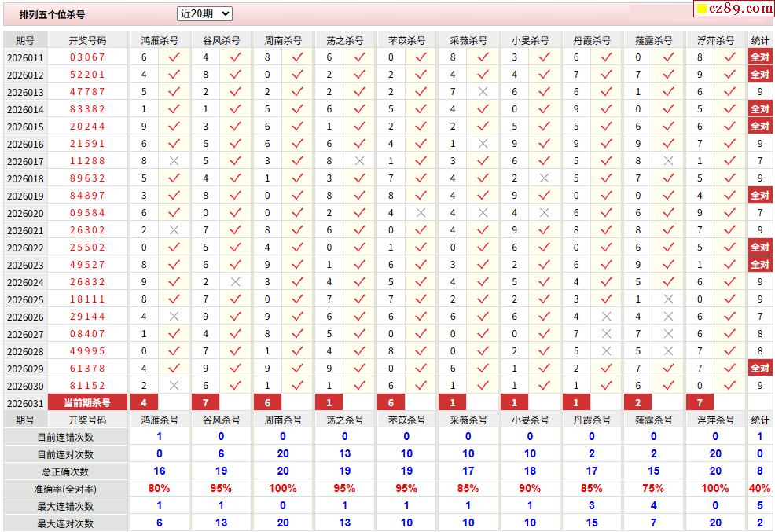The image size is (775, 532).
Task: Click the gray X for 荡之杀号 in row 2026017
Action: pos(359,161)
